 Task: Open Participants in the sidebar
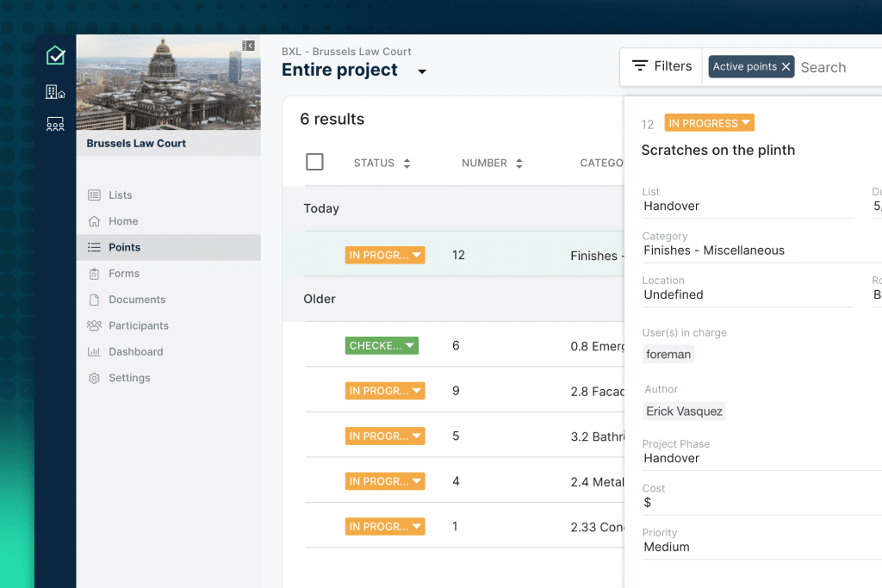click(x=138, y=325)
